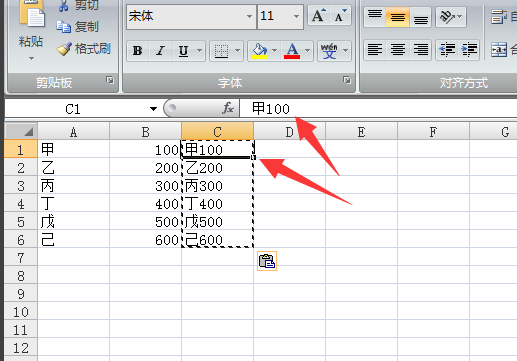Click cell C6 containing 己600
The height and width of the screenshot is (361, 517).
tap(217, 239)
